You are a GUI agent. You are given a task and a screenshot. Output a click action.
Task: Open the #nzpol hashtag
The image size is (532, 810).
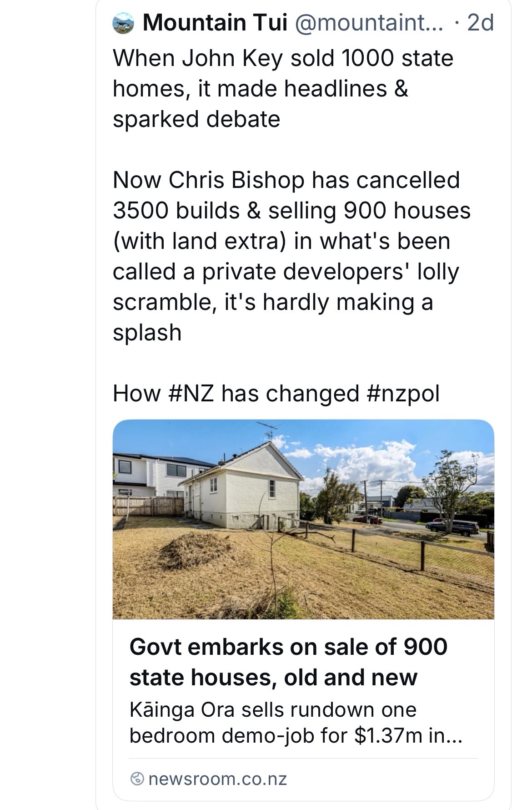coord(403,394)
